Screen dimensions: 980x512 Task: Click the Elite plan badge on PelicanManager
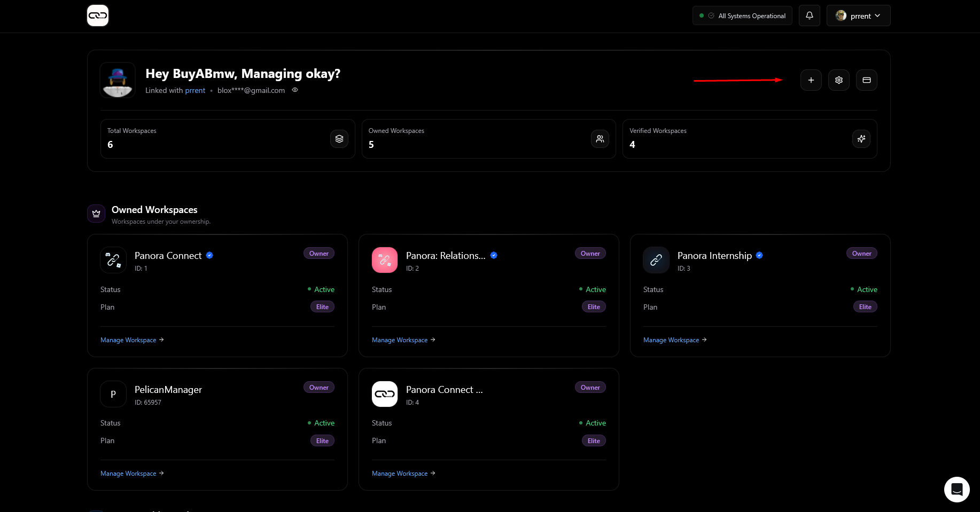pyautogui.click(x=322, y=441)
